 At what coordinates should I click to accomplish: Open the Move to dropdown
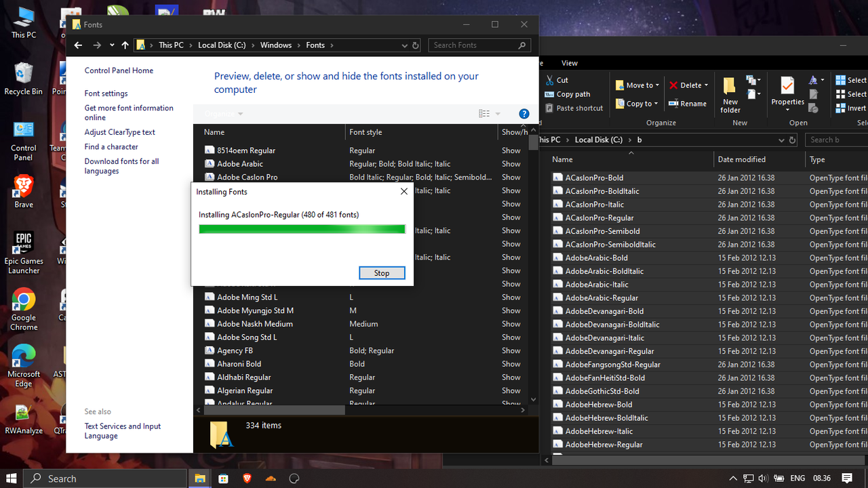[637, 85]
